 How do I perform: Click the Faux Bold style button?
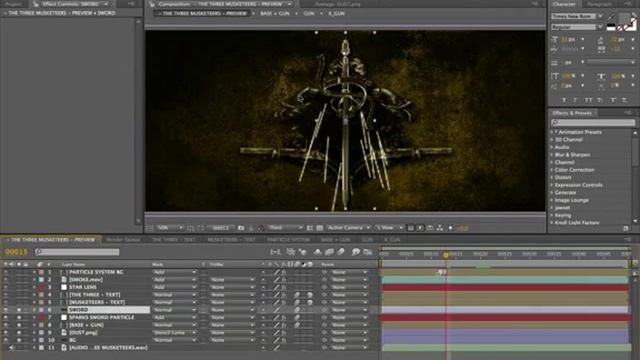(x=564, y=100)
